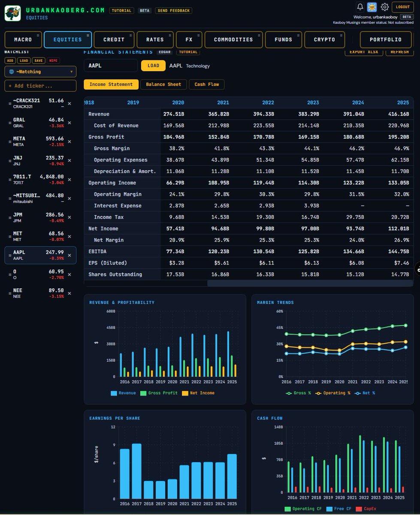Toggle Revenue series in chart legend
Screen dimensions: 420x515
[124, 393]
